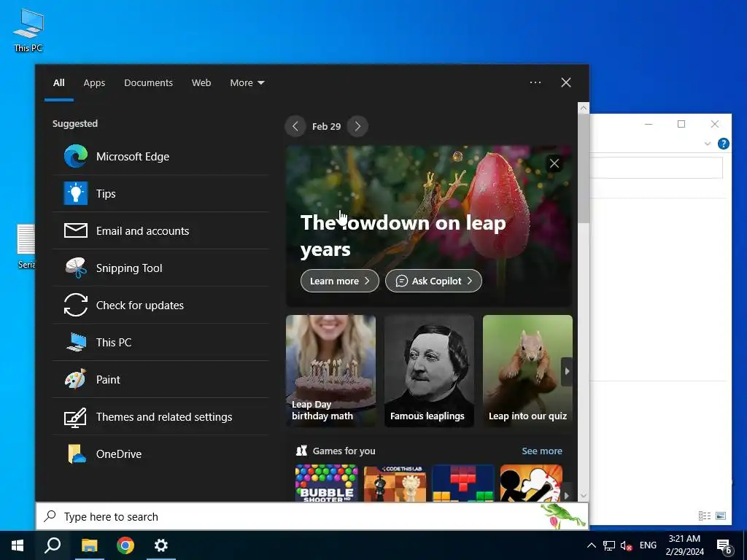The width and height of the screenshot is (747, 560).
Task: Click the search panel scrollbar up arrow
Action: point(584,108)
